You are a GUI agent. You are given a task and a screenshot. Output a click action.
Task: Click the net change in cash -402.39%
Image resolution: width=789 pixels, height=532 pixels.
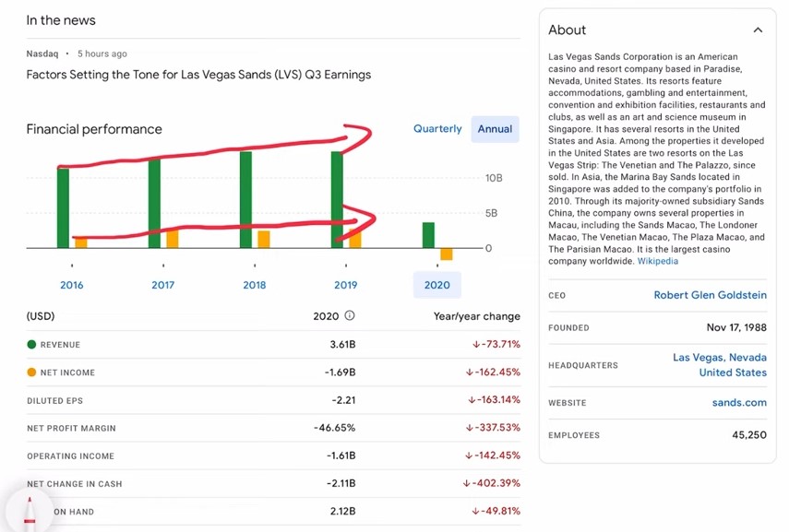click(x=492, y=483)
